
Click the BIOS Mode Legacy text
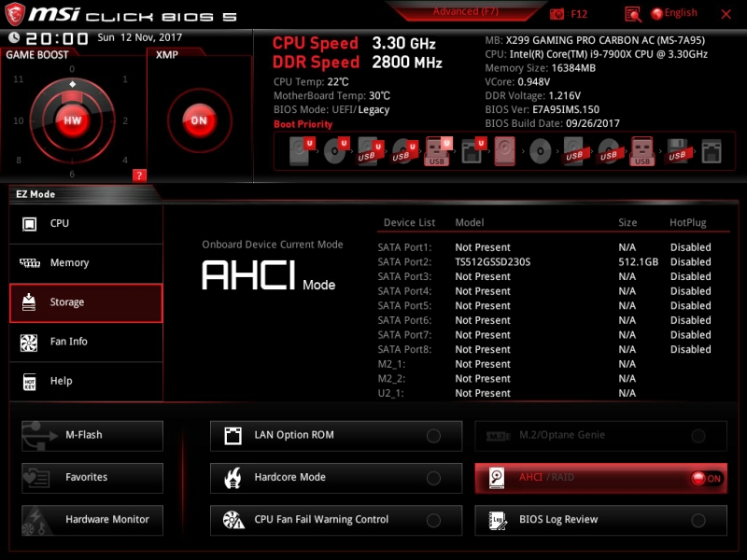pyautogui.click(x=373, y=110)
